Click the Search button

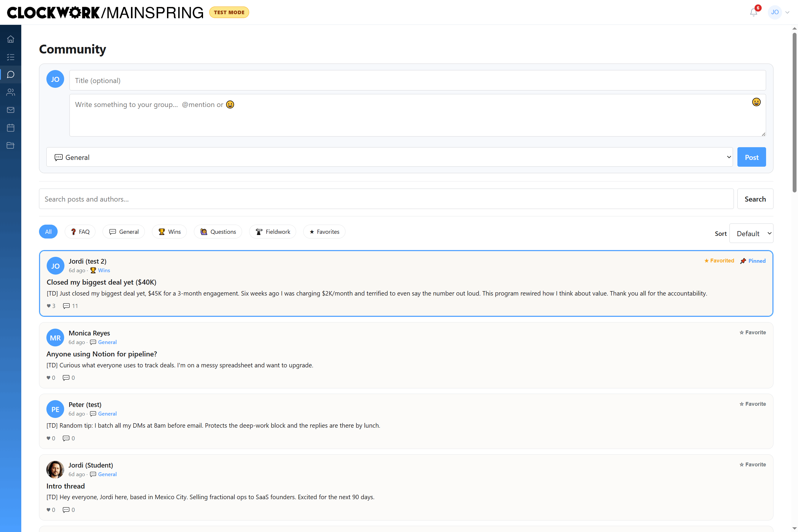click(x=755, y=199)
